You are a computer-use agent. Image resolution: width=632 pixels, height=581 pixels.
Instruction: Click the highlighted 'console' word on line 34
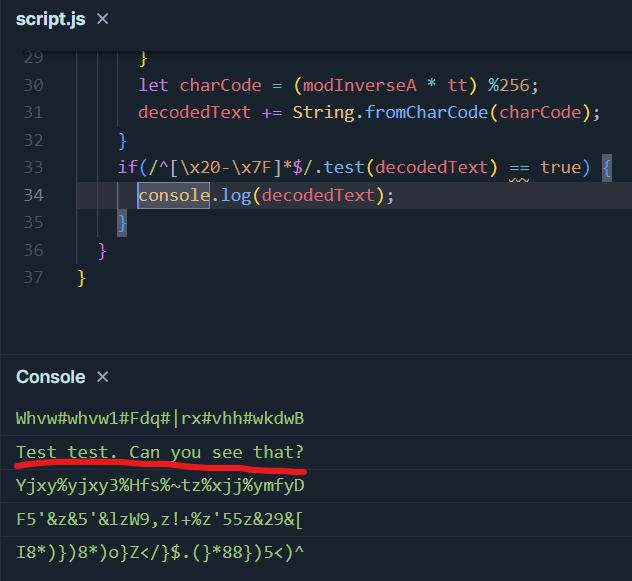tap(174, 196)
